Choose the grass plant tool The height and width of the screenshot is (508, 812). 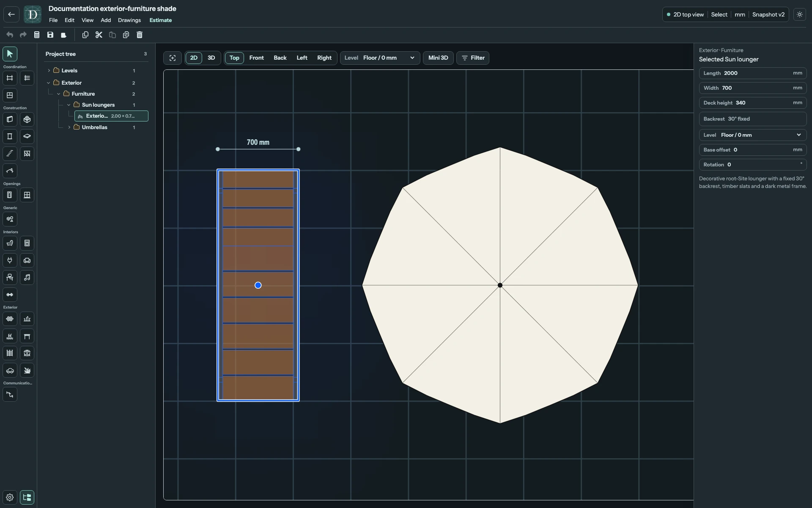coord(27,370)
